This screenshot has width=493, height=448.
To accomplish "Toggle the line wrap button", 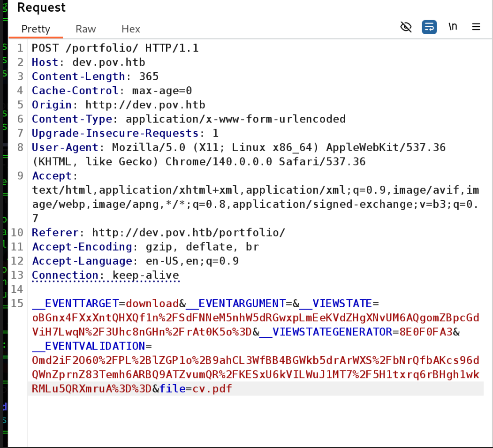I will pyautogui.click(x=429, y=27).
